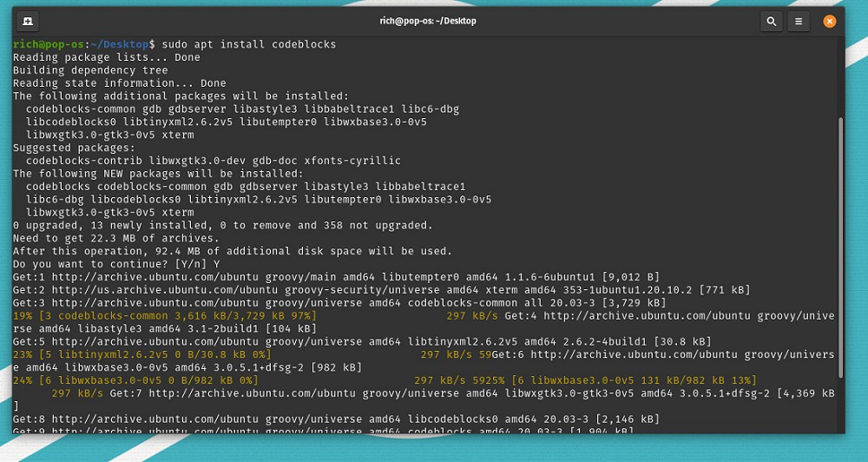Image resolution: width=868 pixels, height=462 pixels.
Task: Click the command text 'sudo apt install codeblocks'
Action: (x=249, y=44)
